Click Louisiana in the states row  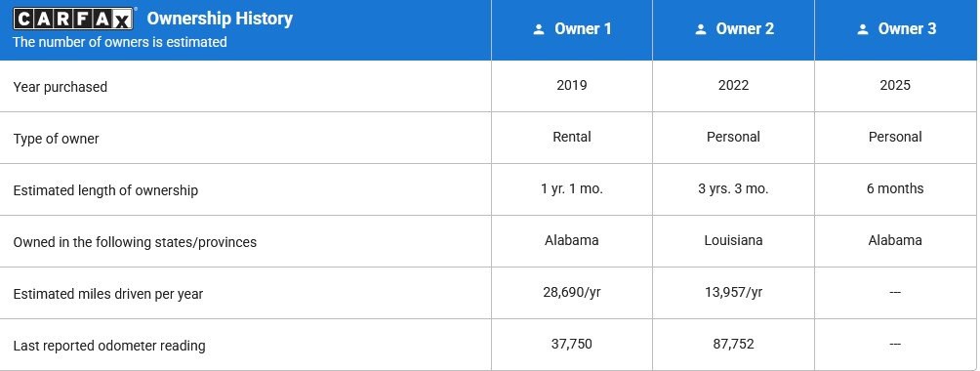tap(733, 240)
